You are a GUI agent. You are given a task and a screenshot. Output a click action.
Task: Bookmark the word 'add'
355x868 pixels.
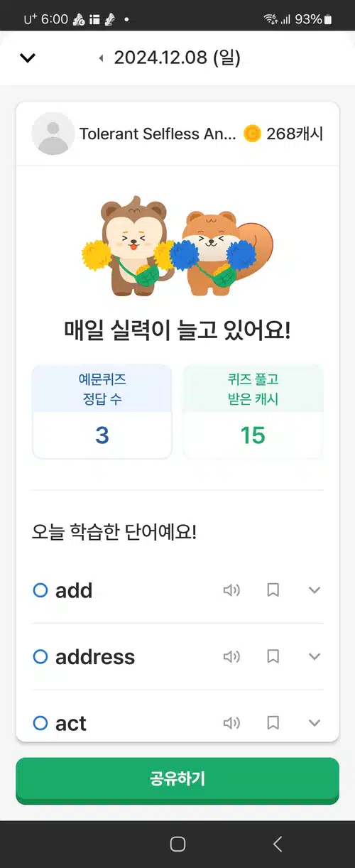(x=273, y=590)
